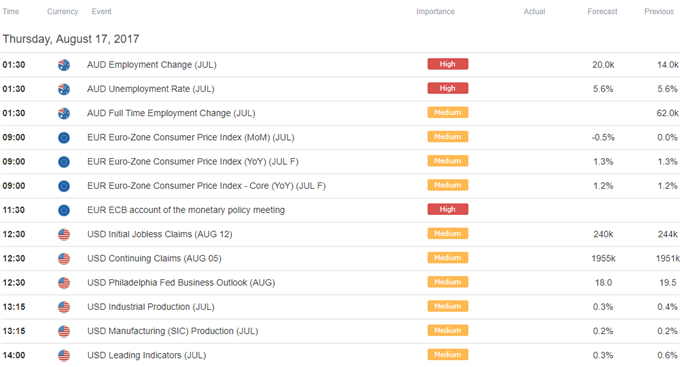
Task: Click US flag icon for Initial Jobless Claims
Action: (x=64, y=235)
